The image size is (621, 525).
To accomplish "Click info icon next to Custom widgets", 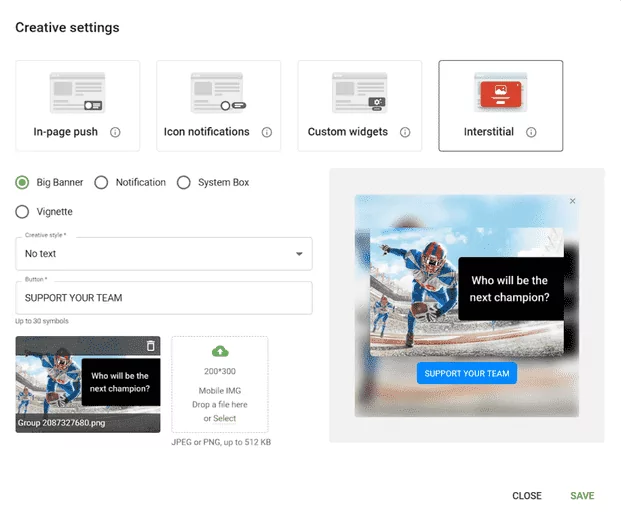I will [x=405, y=132].
